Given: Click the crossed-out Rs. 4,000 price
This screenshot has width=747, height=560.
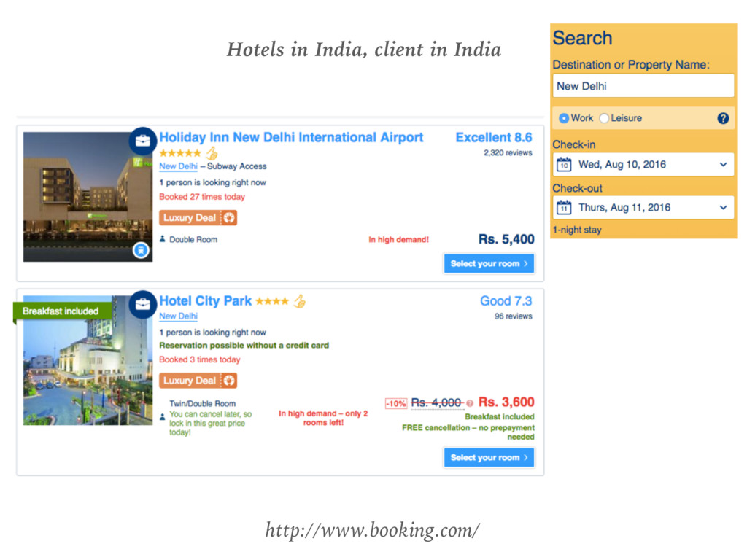Looking at the screenshot, I should [436, 402].
